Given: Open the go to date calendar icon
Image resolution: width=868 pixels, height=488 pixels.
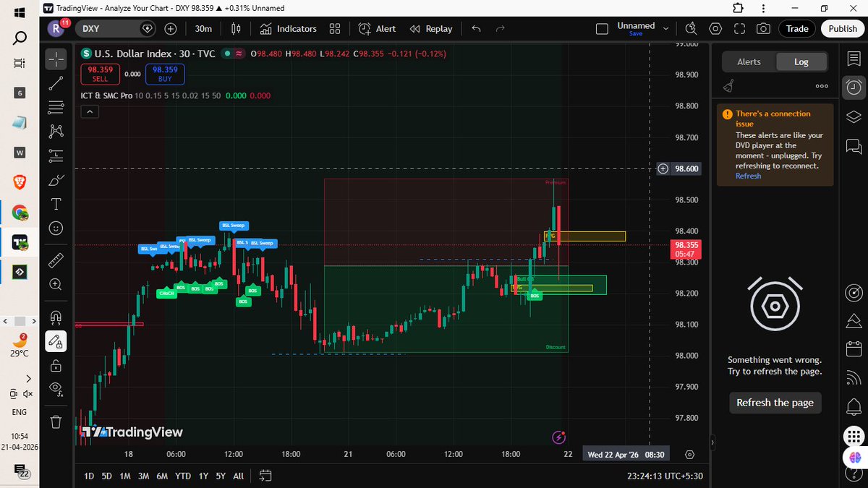Looking at the screenshot, I should point(265,476).
